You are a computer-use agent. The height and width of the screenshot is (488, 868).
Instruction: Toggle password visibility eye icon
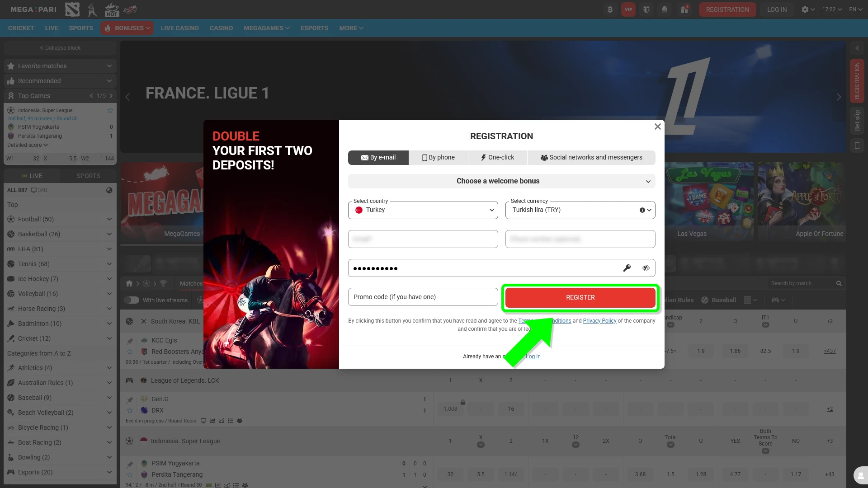click(x=646, y=268)
